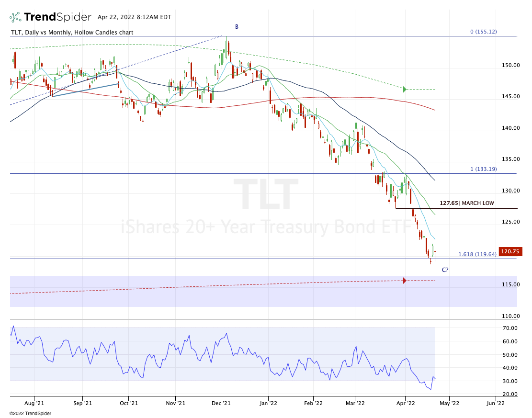
Task: Click the 'TLT, Daily vs Monthly, Hollow Candles chart' title
Action: pos(72,33)
